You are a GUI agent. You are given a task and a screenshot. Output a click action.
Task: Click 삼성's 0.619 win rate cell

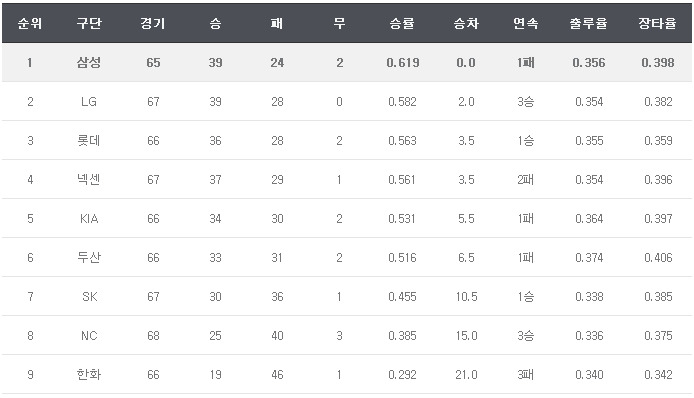coord(403,63)
